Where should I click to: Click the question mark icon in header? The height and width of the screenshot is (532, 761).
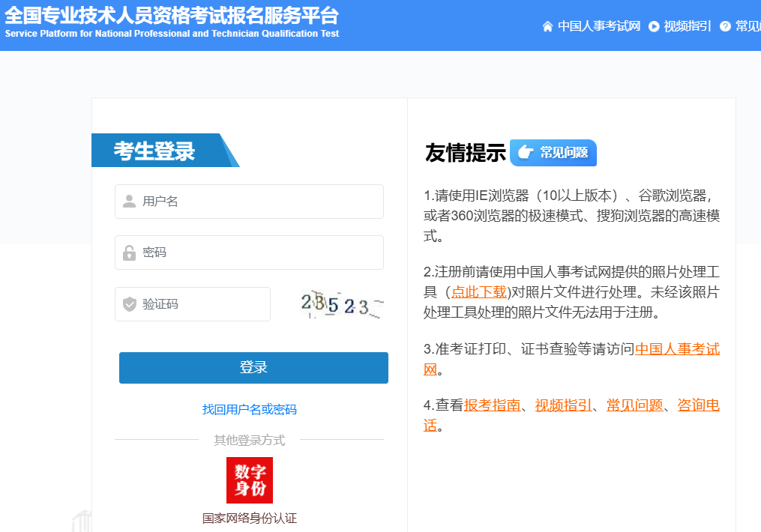pos(725,26)
